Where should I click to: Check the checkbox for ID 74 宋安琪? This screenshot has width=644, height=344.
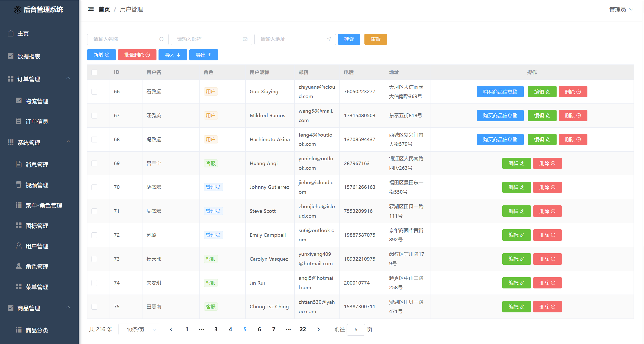click(x=94, y=283)
